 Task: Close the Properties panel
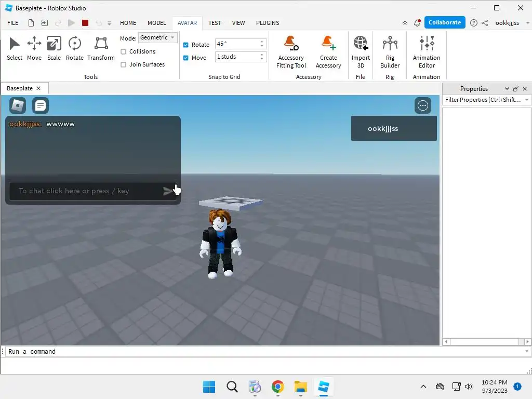[525, 89]
